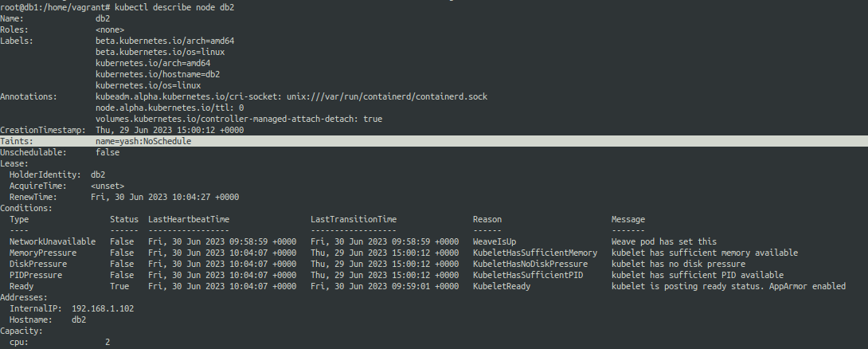
Task: Click the highlighted Taints line value
Action: (x=143, y=141)
